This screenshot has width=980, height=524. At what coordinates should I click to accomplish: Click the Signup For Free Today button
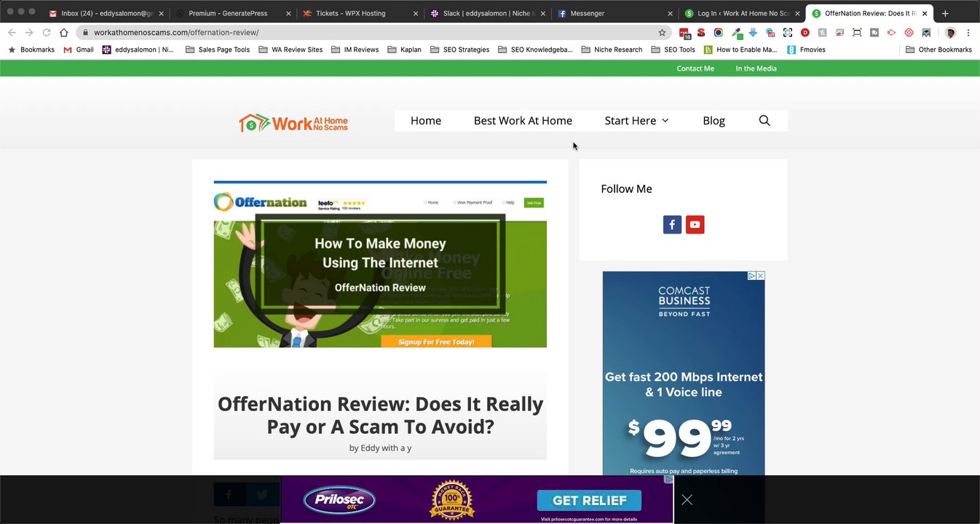pos(436,341)
